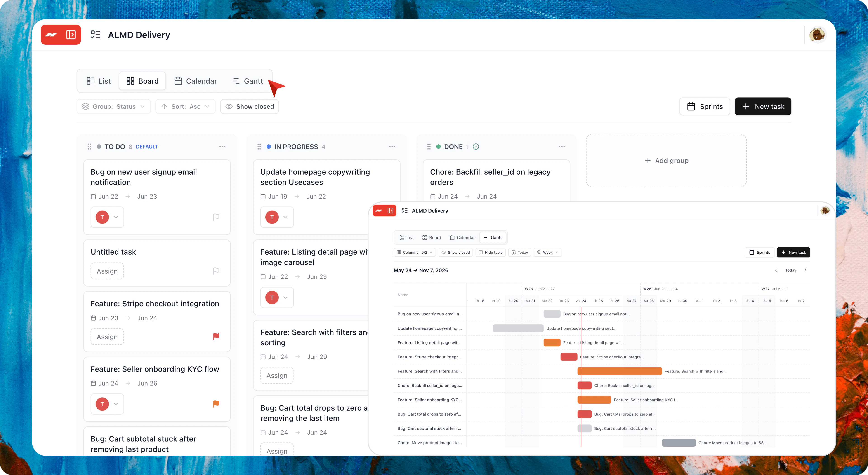The width and height of the screenshot is (868, 475).
Task: Open the Week zoom dropdown
Action: 547,253
